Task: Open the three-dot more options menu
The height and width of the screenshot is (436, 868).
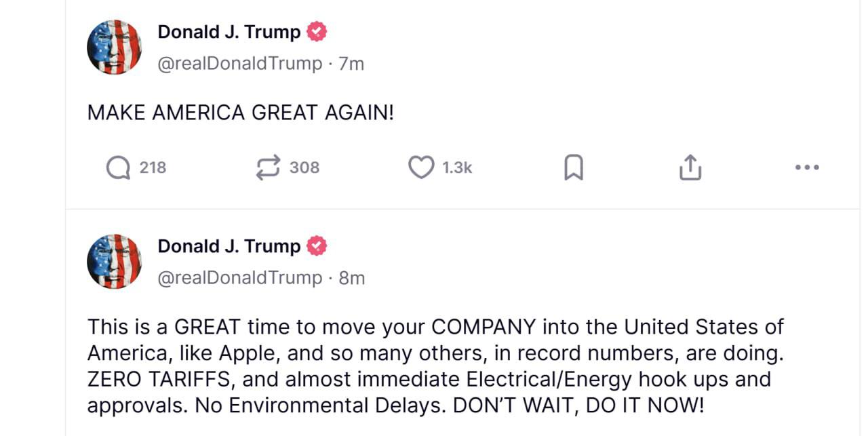Action: (807, 167)
